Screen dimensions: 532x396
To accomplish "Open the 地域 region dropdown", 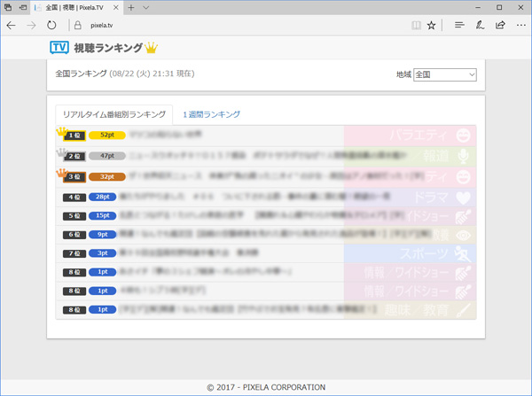I will (x=445, y=74).
